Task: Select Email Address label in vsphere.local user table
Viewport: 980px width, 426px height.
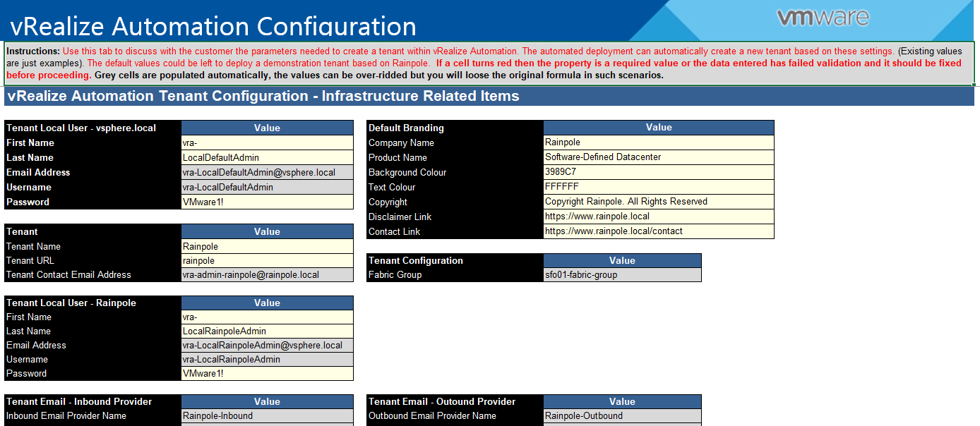Action: pos(92,172)
